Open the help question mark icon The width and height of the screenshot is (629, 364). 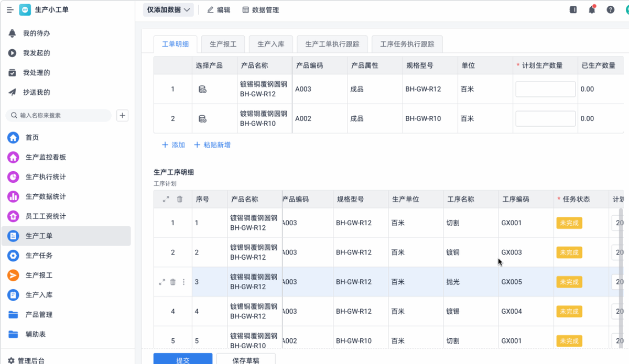tap(610, 10)
